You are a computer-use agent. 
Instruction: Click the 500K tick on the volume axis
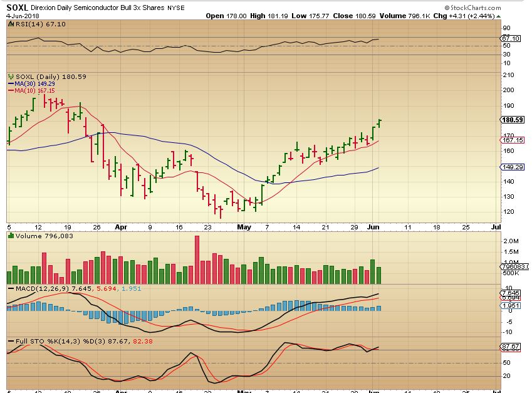click(511, 273)
